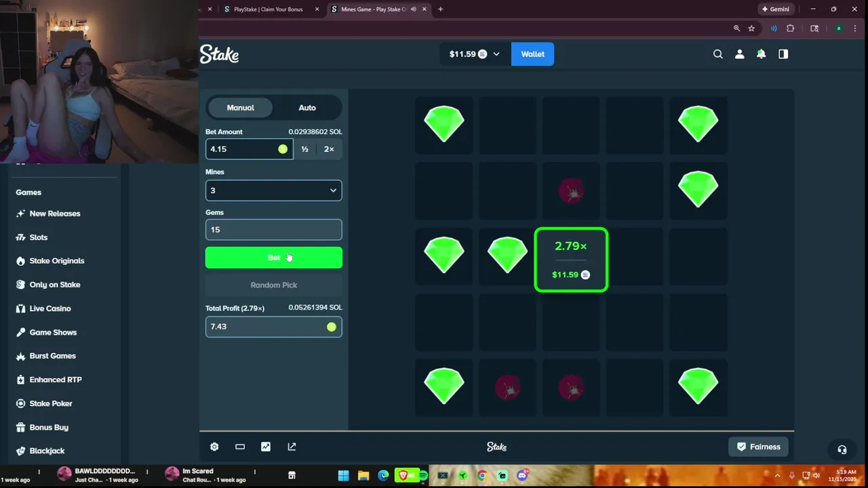868x488 pixels.
Task: Switch to theatre mode below the board
Action: point(240,447)
